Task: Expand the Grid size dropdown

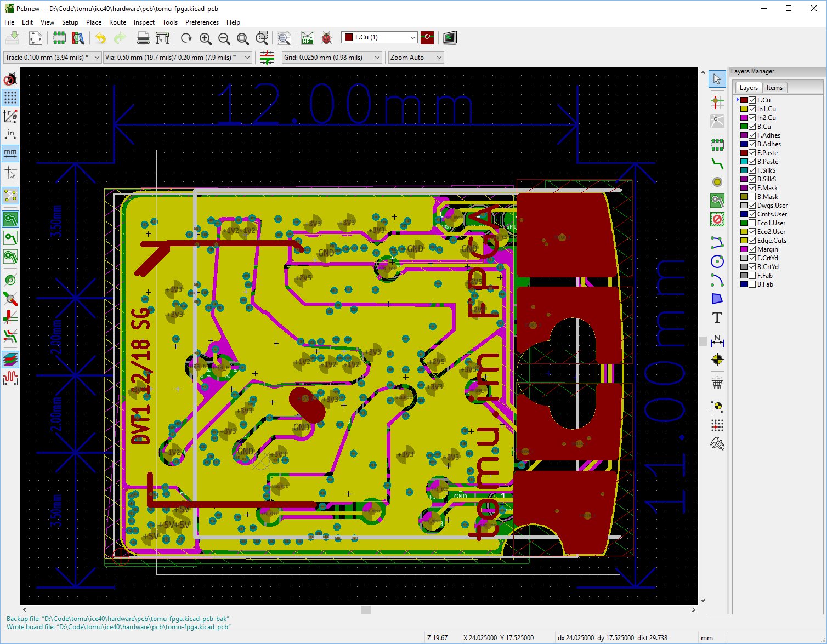Action: (331, 58)
